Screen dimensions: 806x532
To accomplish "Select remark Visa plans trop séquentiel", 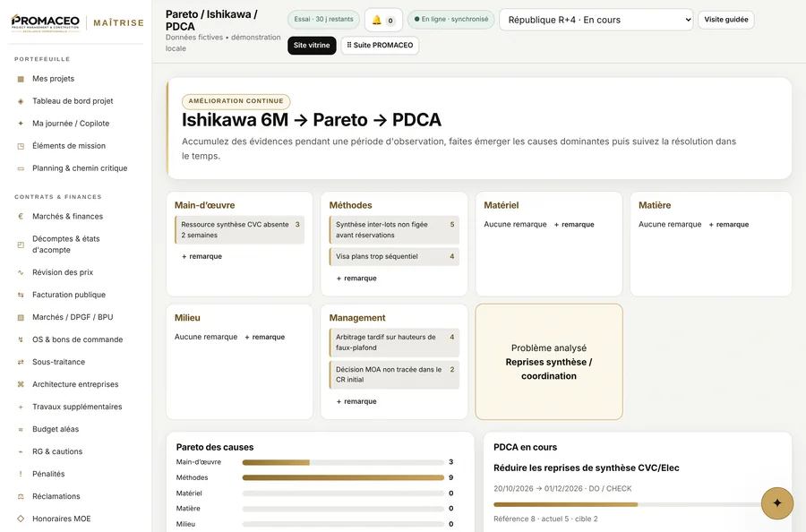I will [x=394, y=256].
